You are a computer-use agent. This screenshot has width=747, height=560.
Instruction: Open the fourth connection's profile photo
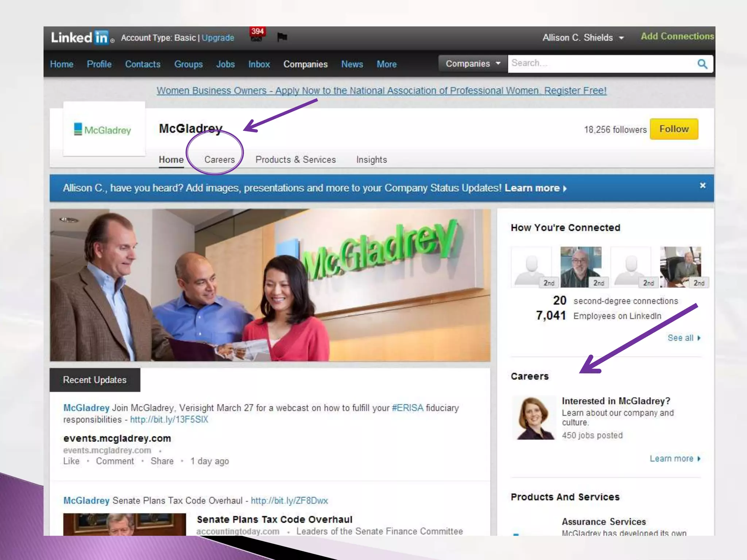coord(680,267)
